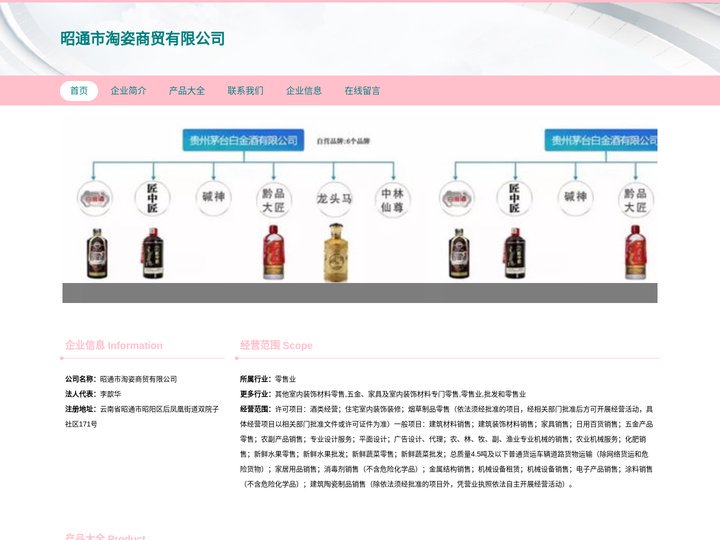Click the site title 昭通市淘姿商贸有限公司
Screen dimensions: 720x540
[x=142, y=39]
